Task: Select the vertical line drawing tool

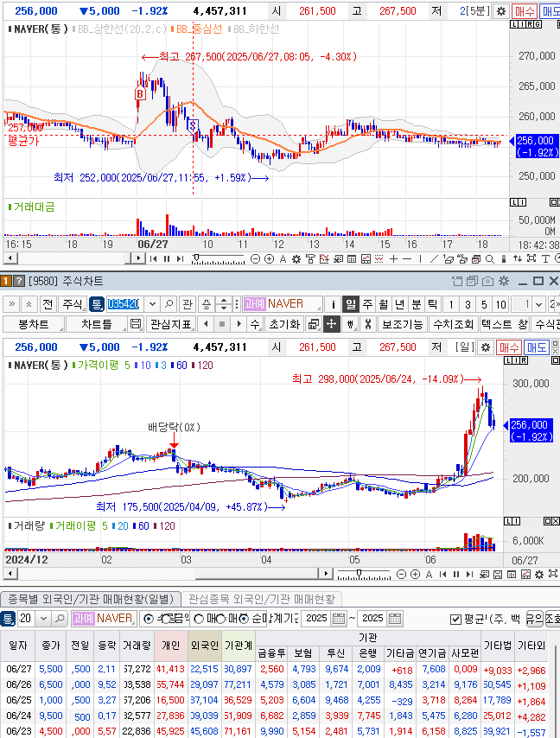Action: point(420,259)
